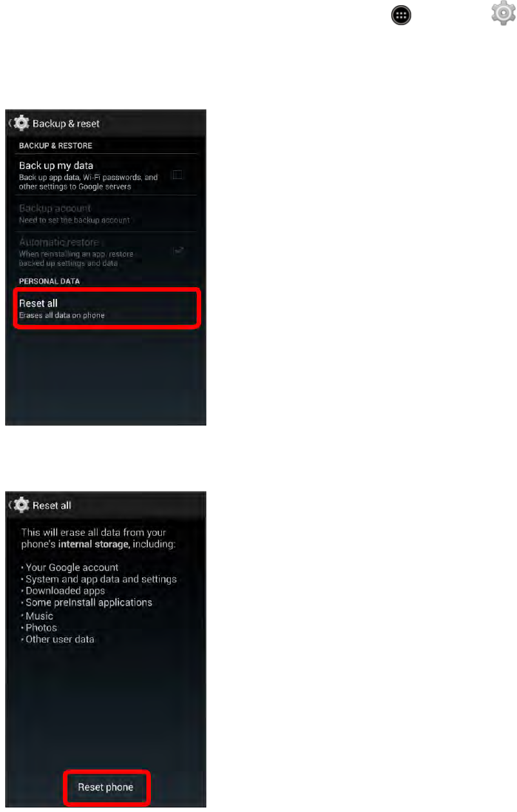Tap the BACKUP & RESTORE section header

click(x=55, y=146)
